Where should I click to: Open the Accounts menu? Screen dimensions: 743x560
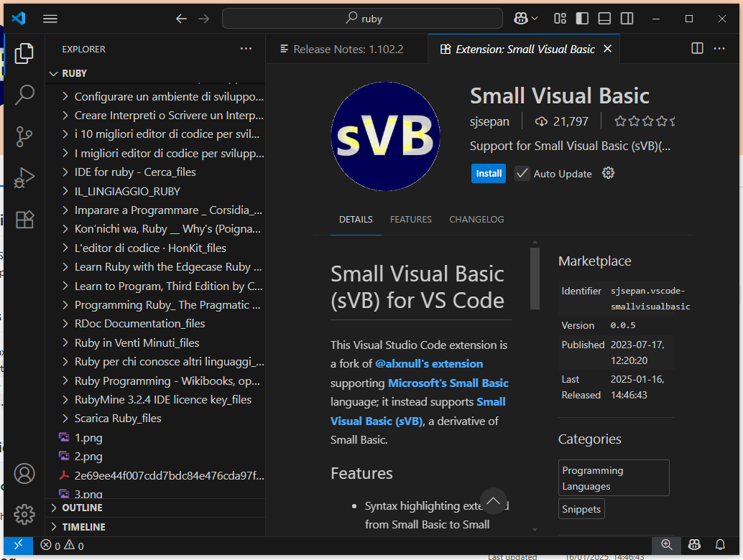click(x=24, y=473)
